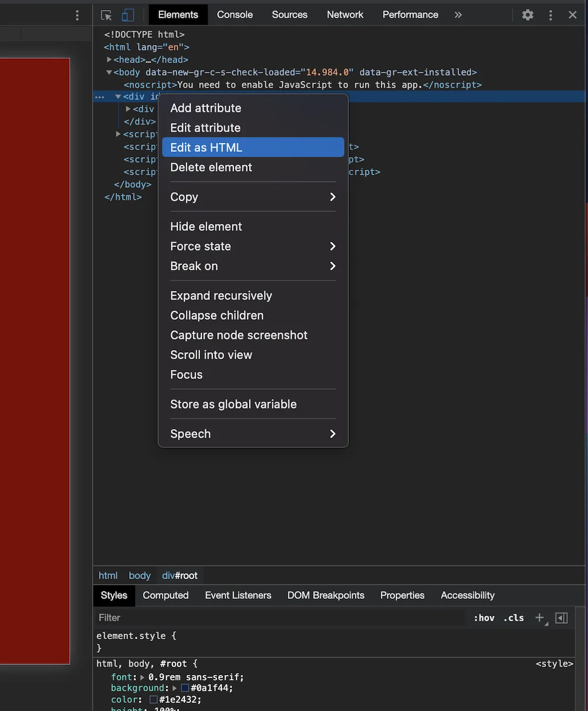The width and height of the screenshot is (588, 711).
Task: Close the DevTools panel
Action: tap(573, 15)
